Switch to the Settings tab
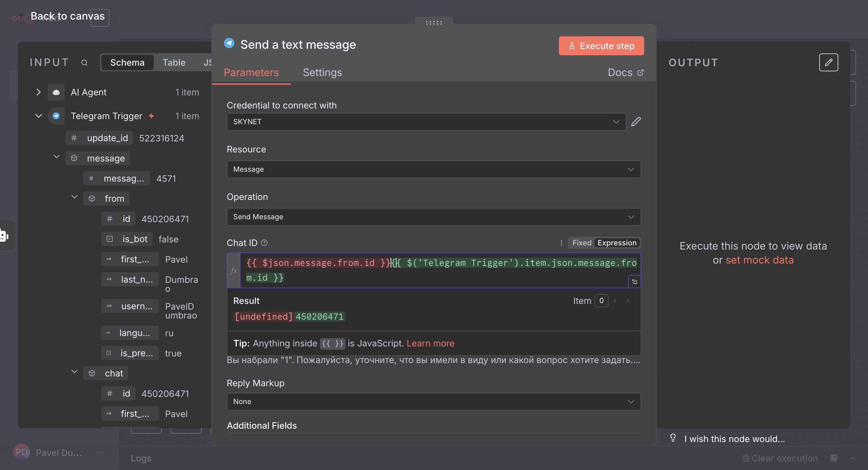Image resolution: width=868 pixels, height=470 pixels. pos(322,72)
